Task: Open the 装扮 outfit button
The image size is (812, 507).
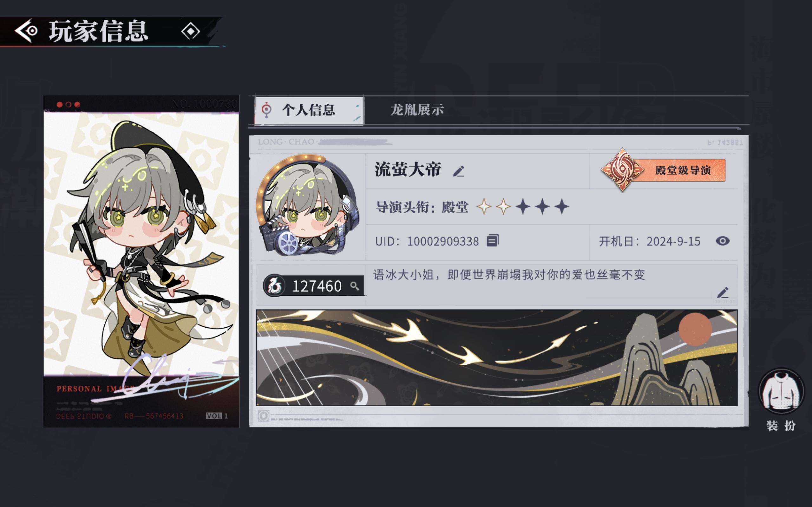Action: (x=781, y=391)
